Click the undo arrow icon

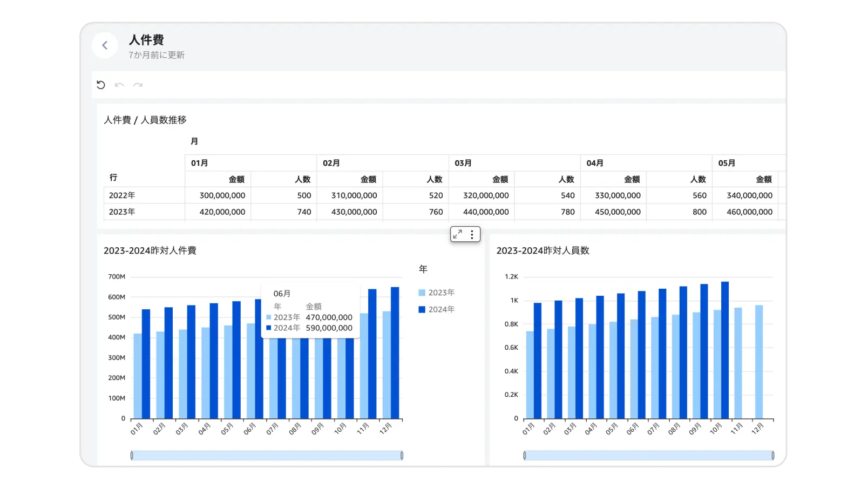click(119, 85)
